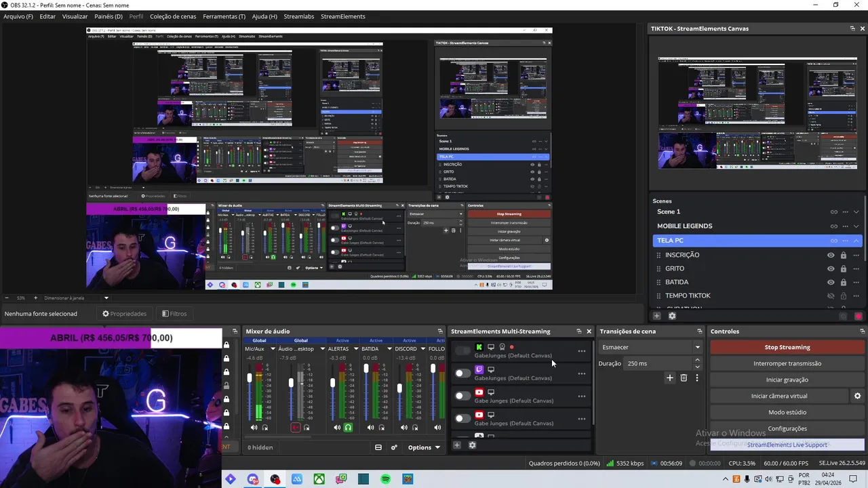Open more options for Twitch GabeJunges output
This screenshot has width=868, height=488.
coord(581,373)
